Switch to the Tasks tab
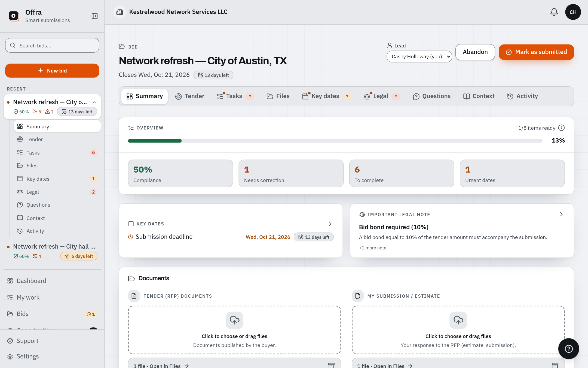This screenshot has height=368, width=588. (x=235, y=96)
